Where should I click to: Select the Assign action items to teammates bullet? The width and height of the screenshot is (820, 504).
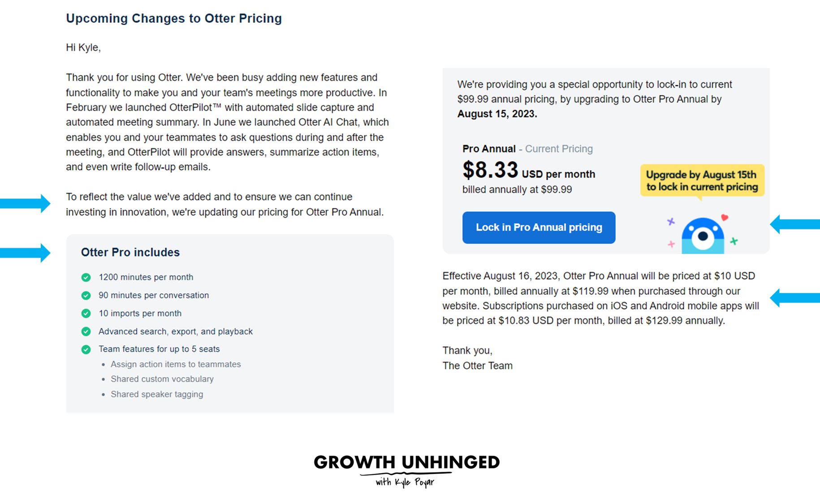pos(176,364)
